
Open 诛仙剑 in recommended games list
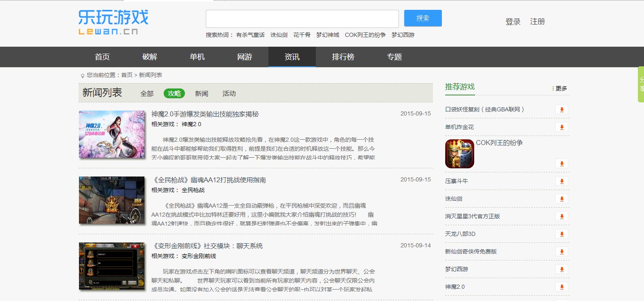(454, 199)
